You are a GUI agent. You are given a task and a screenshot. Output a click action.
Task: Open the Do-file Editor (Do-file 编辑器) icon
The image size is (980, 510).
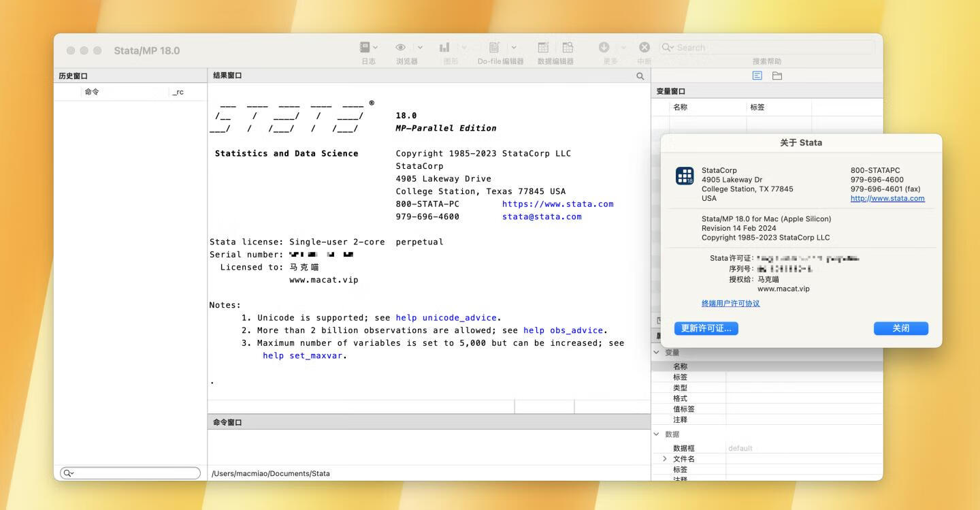tap(495, 48)
